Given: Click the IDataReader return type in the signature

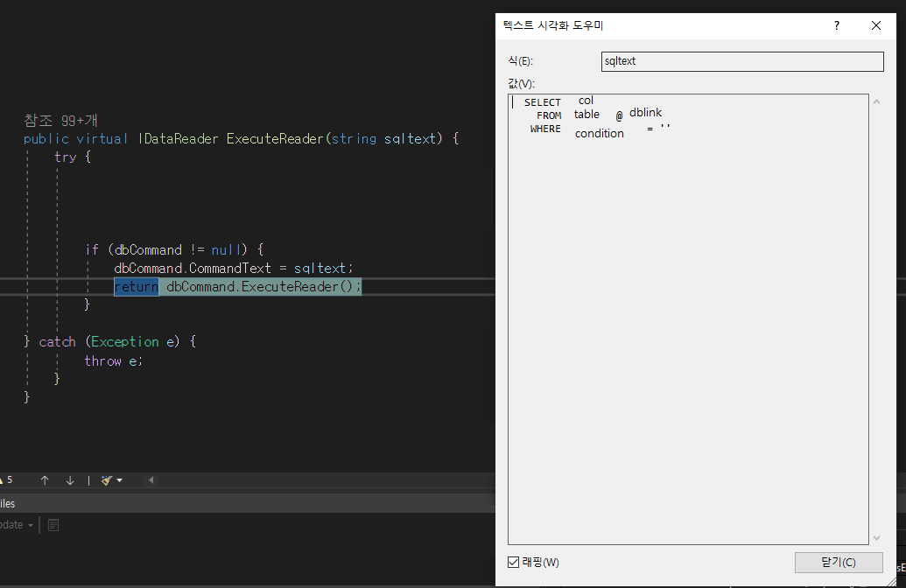Looking at the screenshot, I should [178, 138].
